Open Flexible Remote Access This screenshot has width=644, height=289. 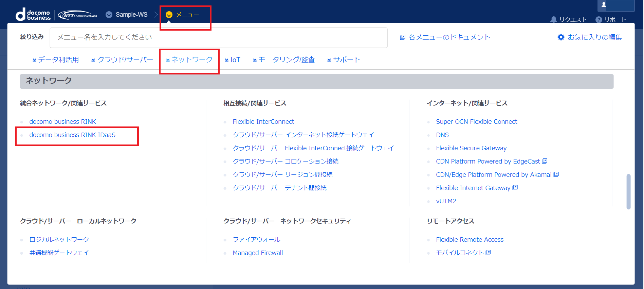click(x=470, y=239)
